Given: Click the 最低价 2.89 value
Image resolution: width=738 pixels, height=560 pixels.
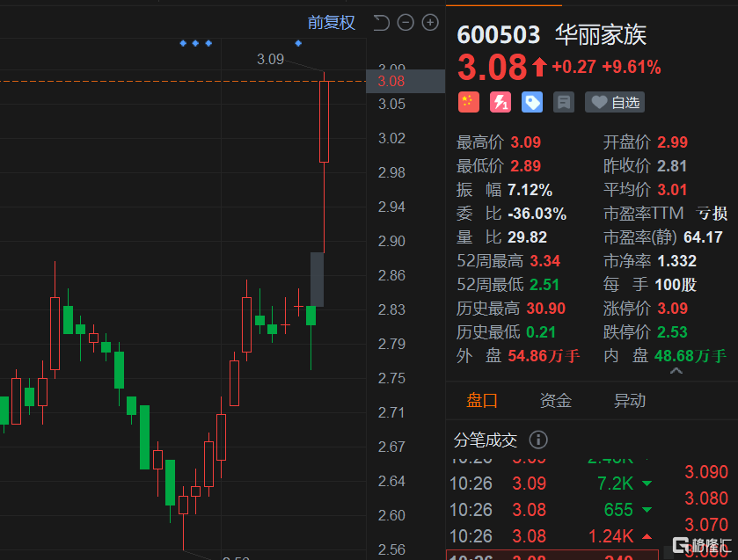Looking at the screenshot, I should click(x=526, y=166).
